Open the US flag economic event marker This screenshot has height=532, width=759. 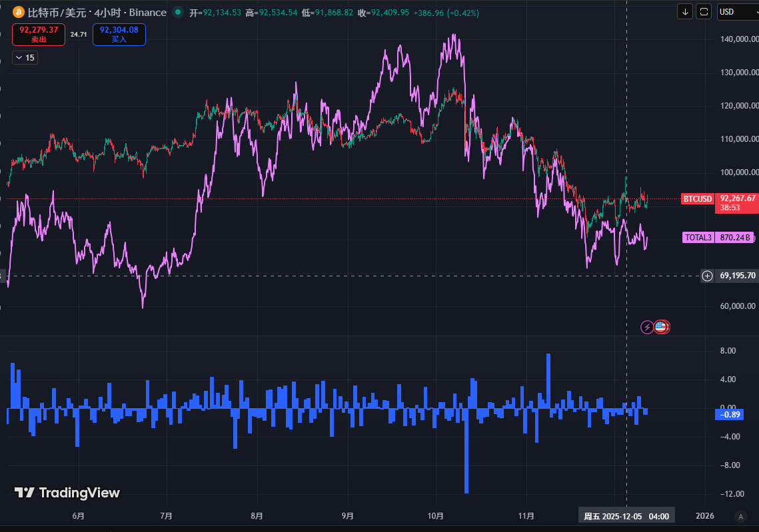point(660,326)
